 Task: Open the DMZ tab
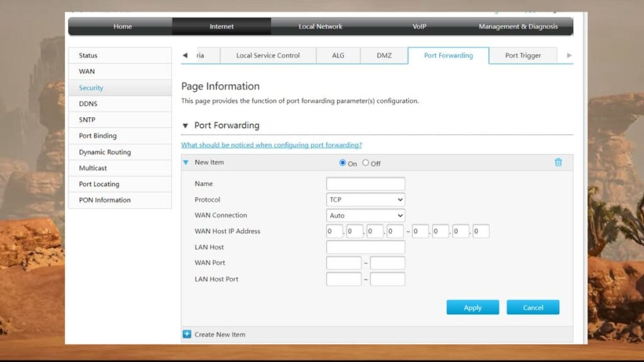[384, 55]
